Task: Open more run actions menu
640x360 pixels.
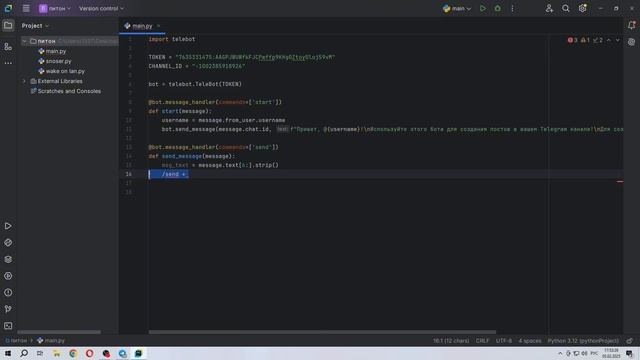Action: [x=512, y=8]
